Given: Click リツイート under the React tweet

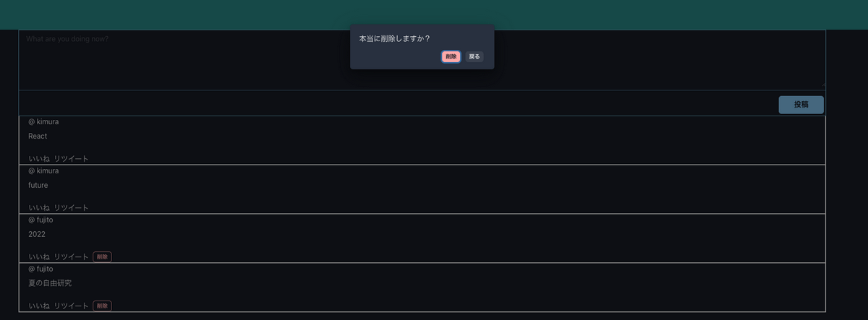Looking at the screenshot, I should coord(71,159).
